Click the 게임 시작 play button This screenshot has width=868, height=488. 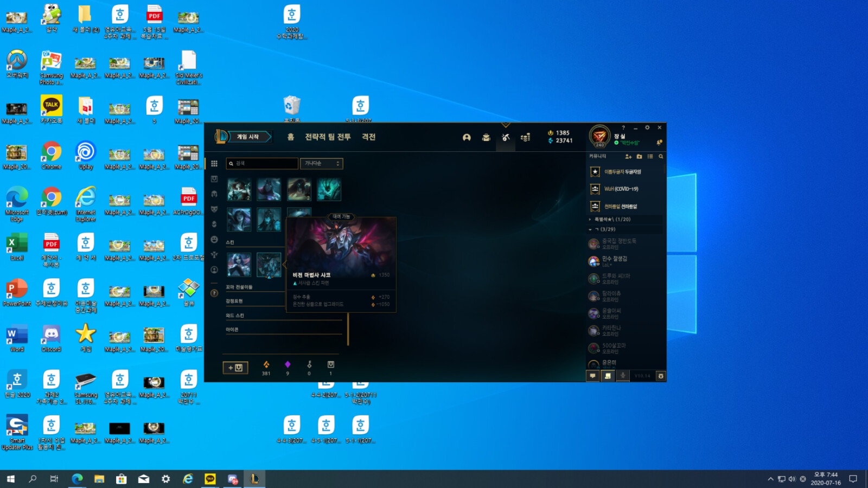tap(247, 137)
